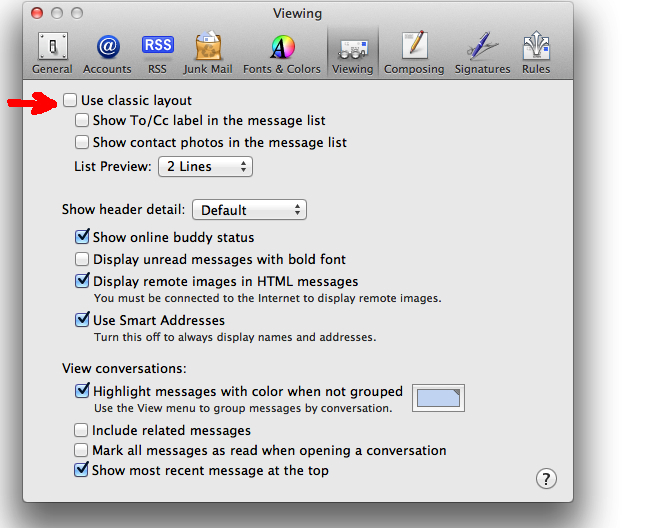Open the Signatures preferences pane
The width and height of the screenshot is (649, 528).
pyautogui.click(x=483, y=53)
